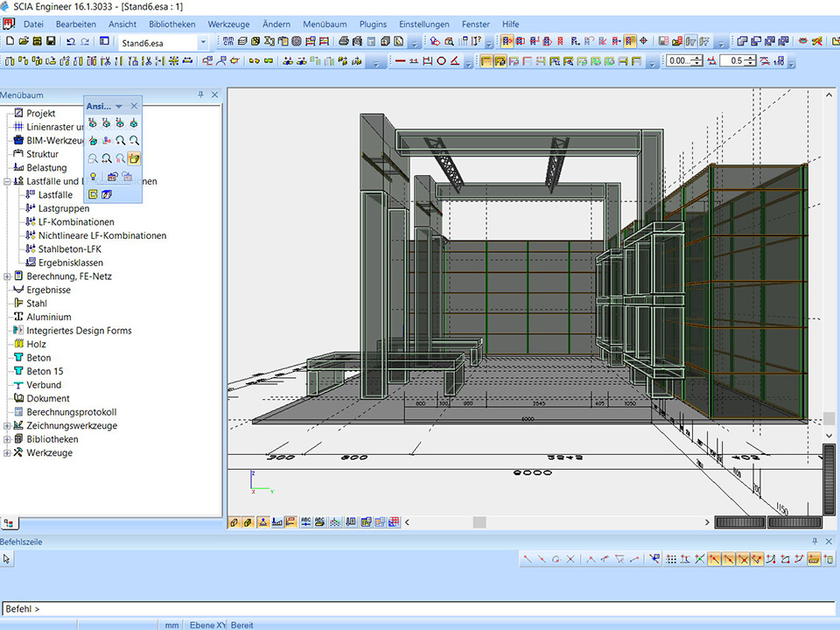840x630 pixels.
Task: Open Berechnungsprotokoll tree entry
Action: pos(71,412)
